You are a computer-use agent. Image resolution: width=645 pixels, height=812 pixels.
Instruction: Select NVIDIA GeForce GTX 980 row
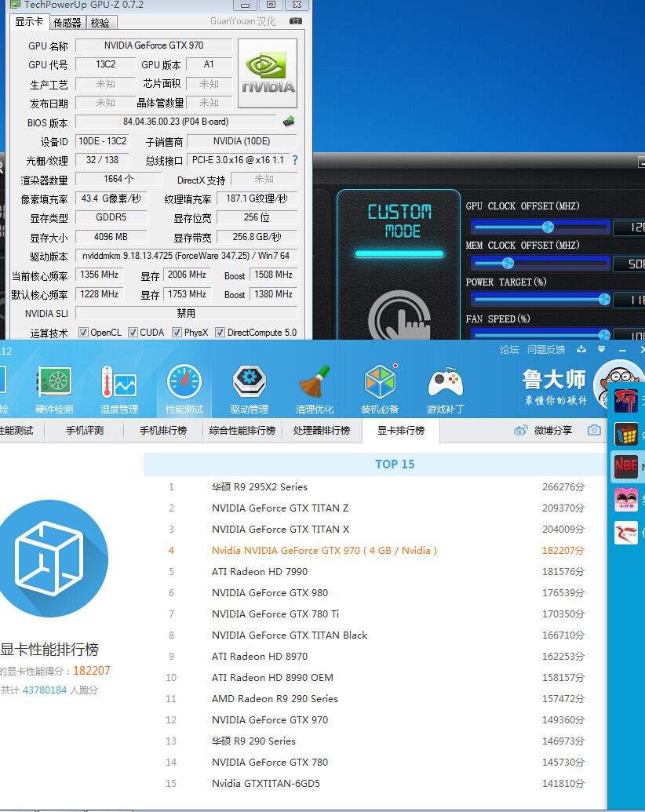(377, 593)
